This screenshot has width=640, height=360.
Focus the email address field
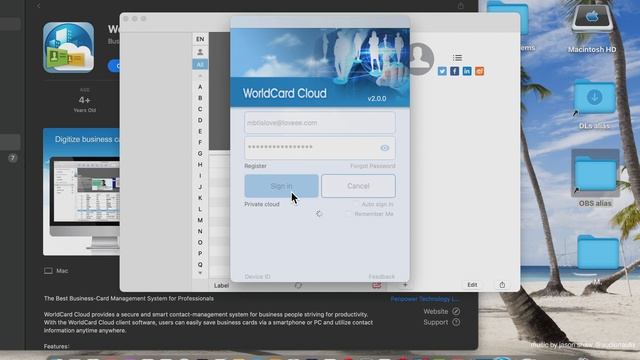(320, 122)
